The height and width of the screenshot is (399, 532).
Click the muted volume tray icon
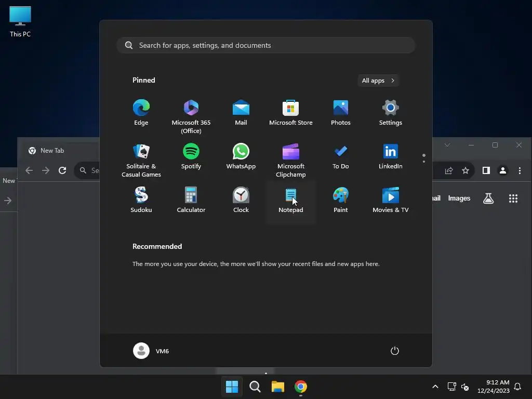tap(465, 387)
